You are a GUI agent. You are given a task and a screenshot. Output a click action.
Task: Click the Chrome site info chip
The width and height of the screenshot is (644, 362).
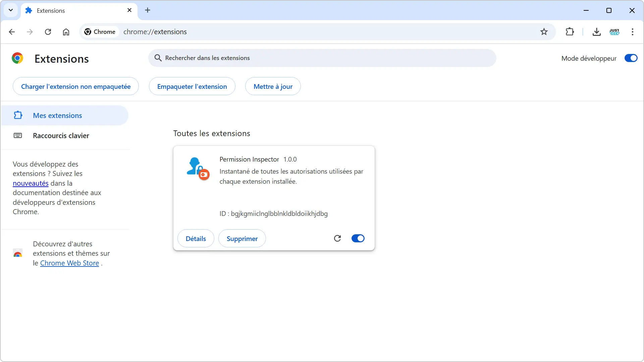coord(100,32)
